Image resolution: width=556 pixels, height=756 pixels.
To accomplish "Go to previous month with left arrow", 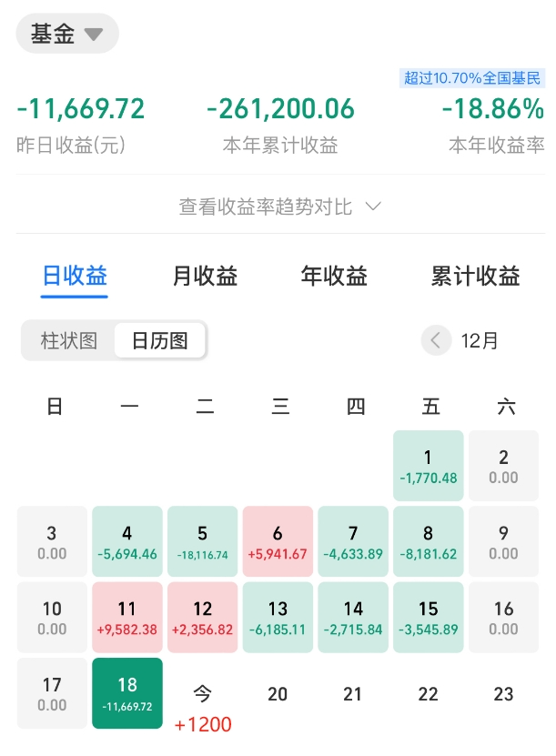I will point(436,340).
